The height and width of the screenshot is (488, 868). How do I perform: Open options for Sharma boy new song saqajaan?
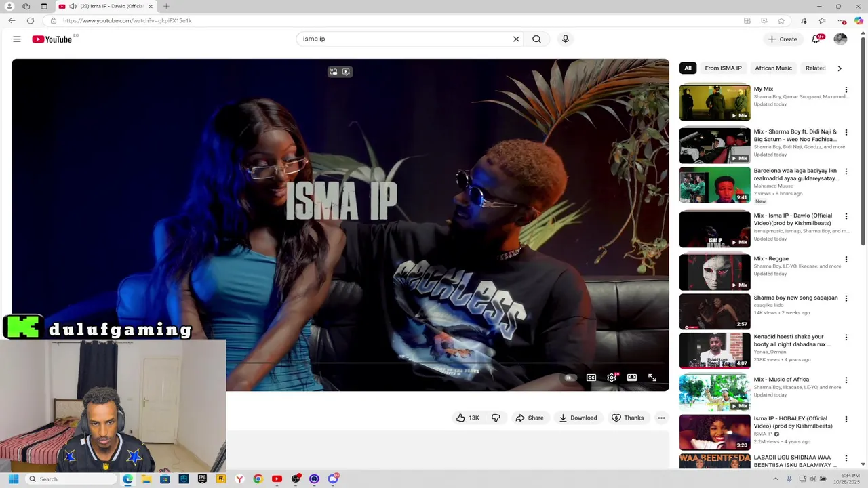point(846,298)
